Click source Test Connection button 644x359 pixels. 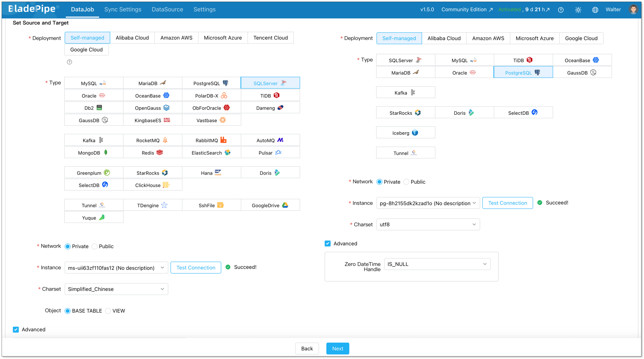[x=196, y=268]
